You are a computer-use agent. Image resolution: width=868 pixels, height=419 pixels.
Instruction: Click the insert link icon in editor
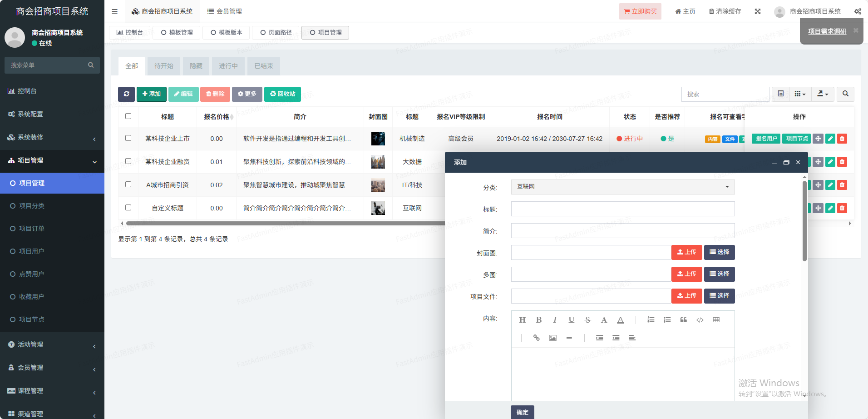(536, 338)
